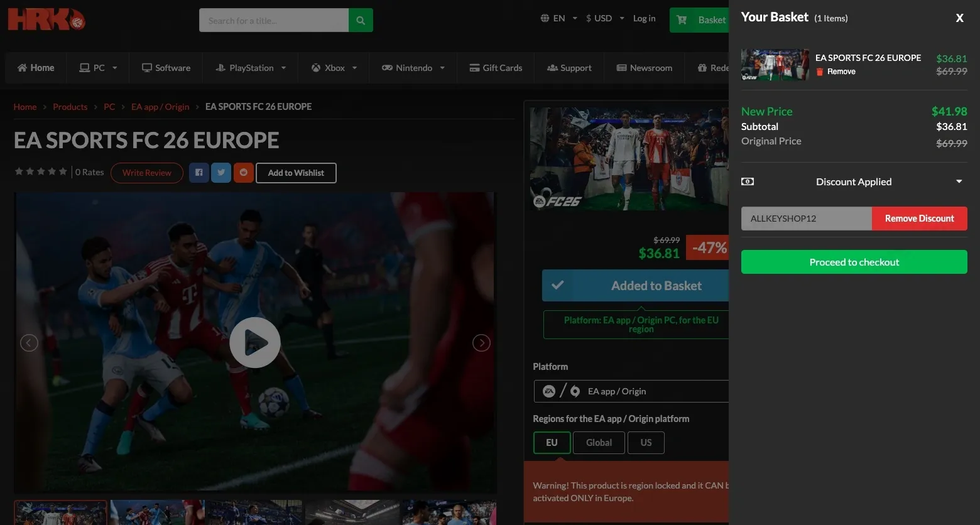
Task: Click the Home breadcrumb link
Action: tap(25, 107)
